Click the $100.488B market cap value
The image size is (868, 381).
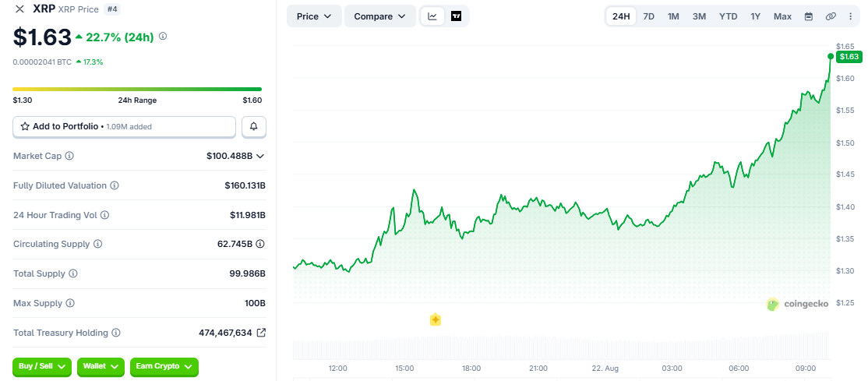(229, 156)
